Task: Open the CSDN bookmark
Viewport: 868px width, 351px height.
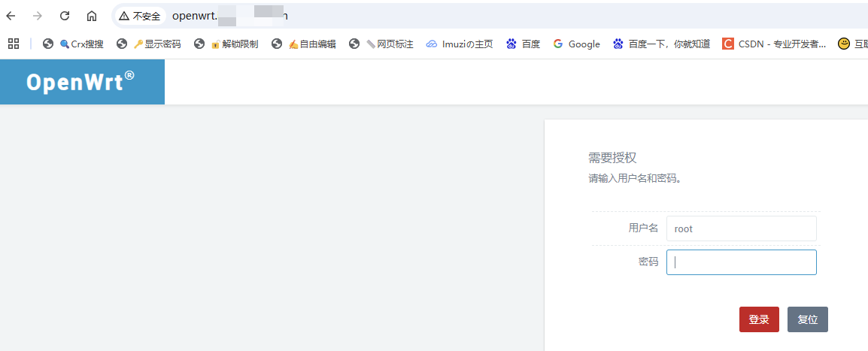Action: tap(775, 44)
